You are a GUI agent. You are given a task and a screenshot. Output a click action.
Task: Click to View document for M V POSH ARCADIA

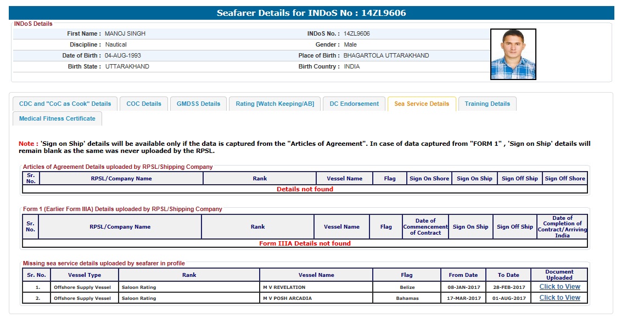(559, 298)
